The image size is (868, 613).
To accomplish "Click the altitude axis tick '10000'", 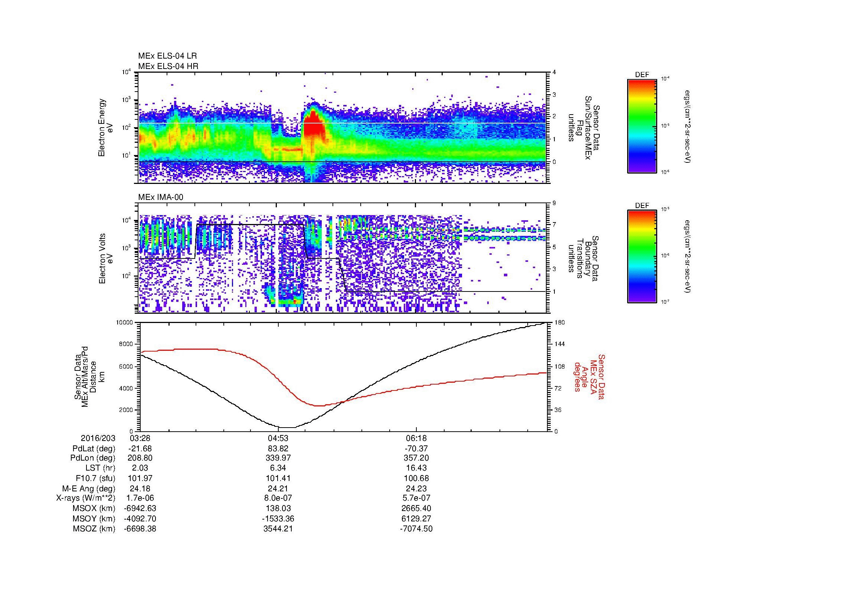I will [124, 323].
